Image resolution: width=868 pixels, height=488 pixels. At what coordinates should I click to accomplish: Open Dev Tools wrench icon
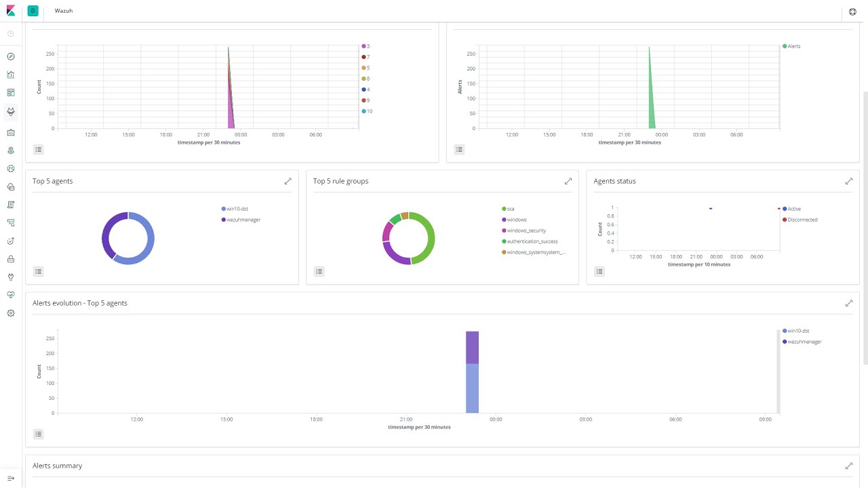(x=11, y=277)
